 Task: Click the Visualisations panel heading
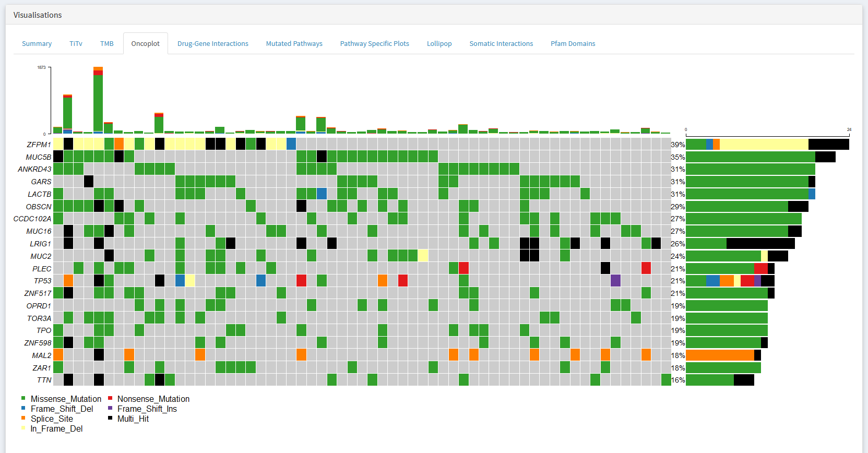tap(38, 15)
